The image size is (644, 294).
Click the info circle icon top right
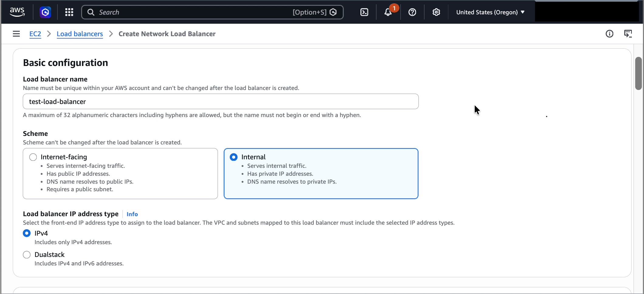pos(609,34)
